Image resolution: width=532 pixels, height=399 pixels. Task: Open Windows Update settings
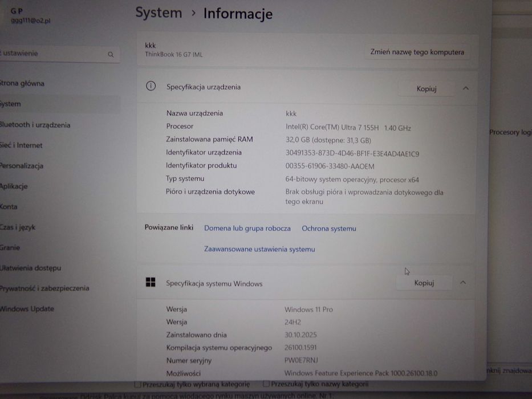coord(59,309)
